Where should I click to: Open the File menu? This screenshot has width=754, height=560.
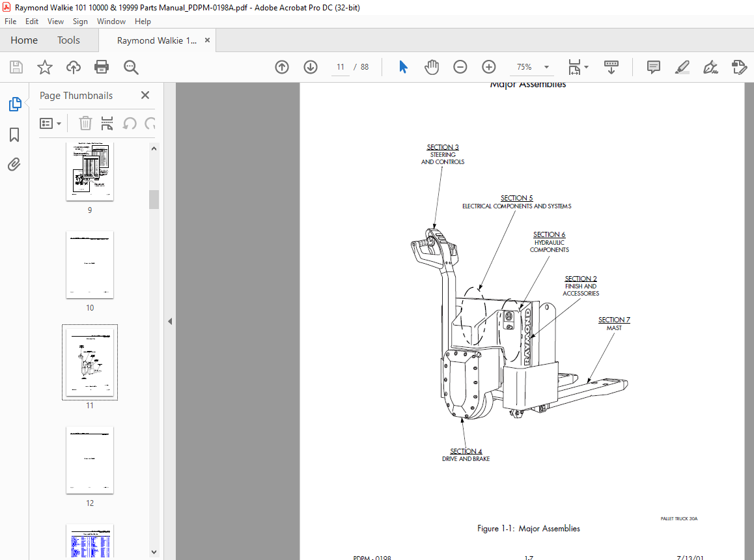click(10, 21)
